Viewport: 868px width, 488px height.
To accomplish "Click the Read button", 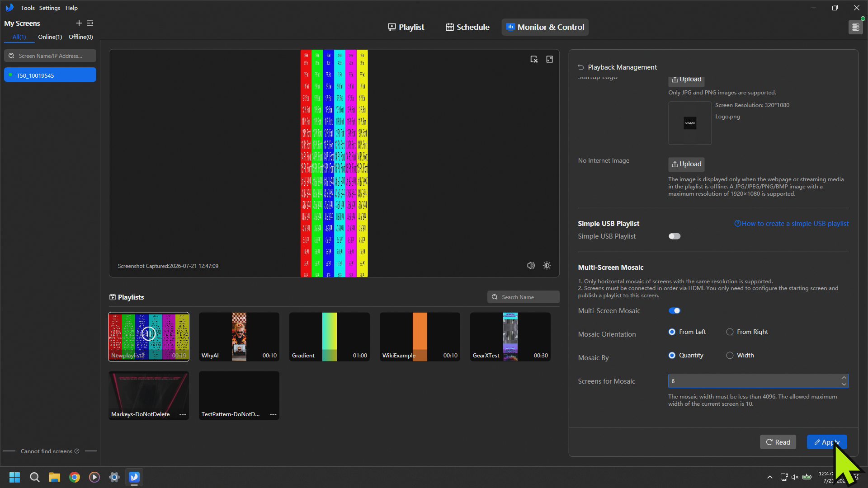I will tap(778, 442).
